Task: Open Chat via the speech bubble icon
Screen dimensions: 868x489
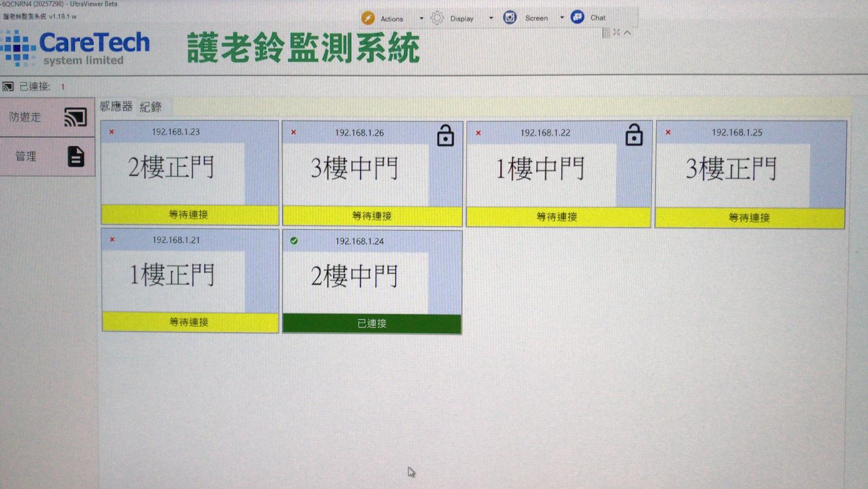Action: pyautogui.click(x=577, y=17)
